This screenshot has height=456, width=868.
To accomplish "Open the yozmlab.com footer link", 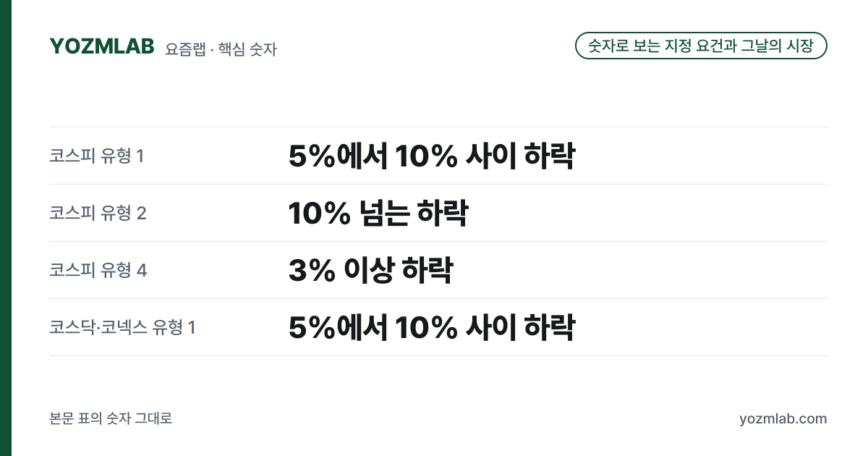I will click(783, 419).
